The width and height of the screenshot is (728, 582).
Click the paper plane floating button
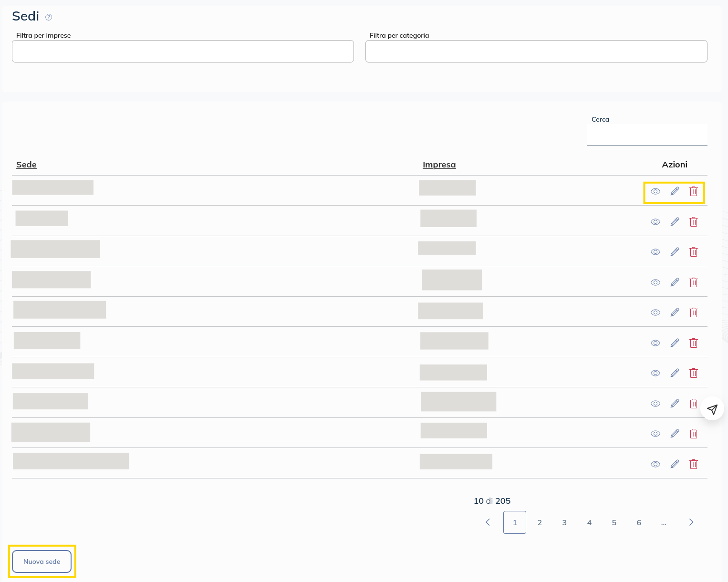(x=712, y=409)
